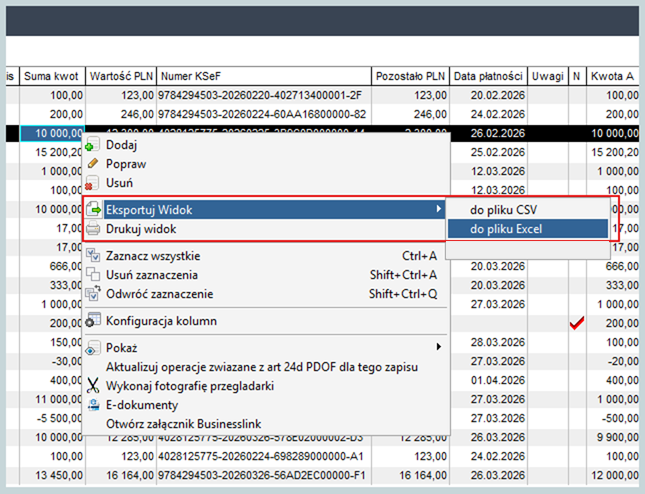The height and width of the screenshot is (494, 645).
Task: Select Odwróć zaznaczenie menu entry
Action: pyautogui.click(x=266, y=294)
